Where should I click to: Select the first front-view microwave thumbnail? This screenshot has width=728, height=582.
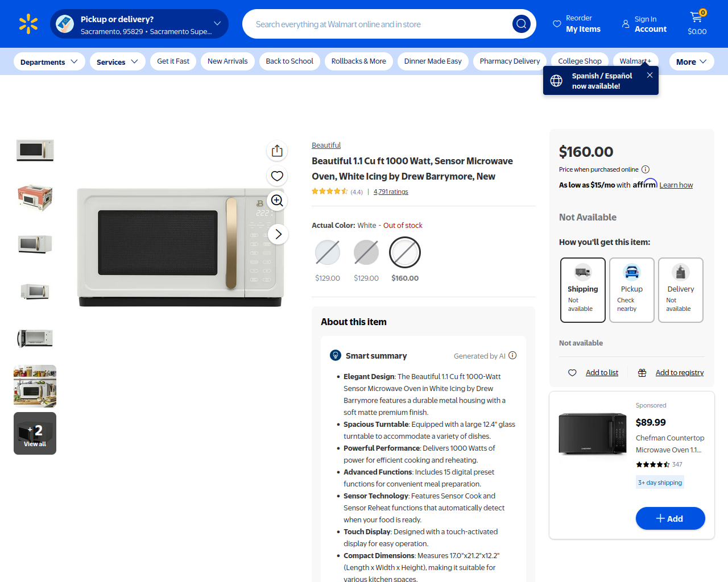pos(35,151)
